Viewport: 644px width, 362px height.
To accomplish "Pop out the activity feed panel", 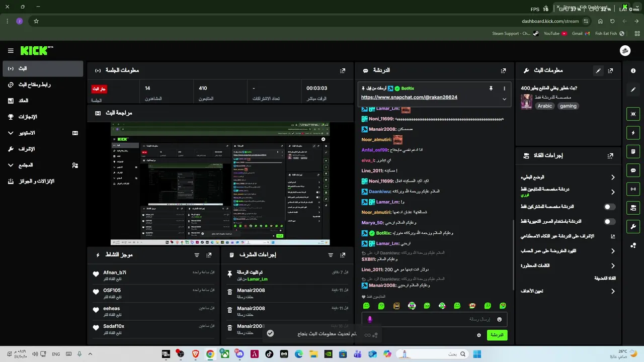I will pos(209,255).
